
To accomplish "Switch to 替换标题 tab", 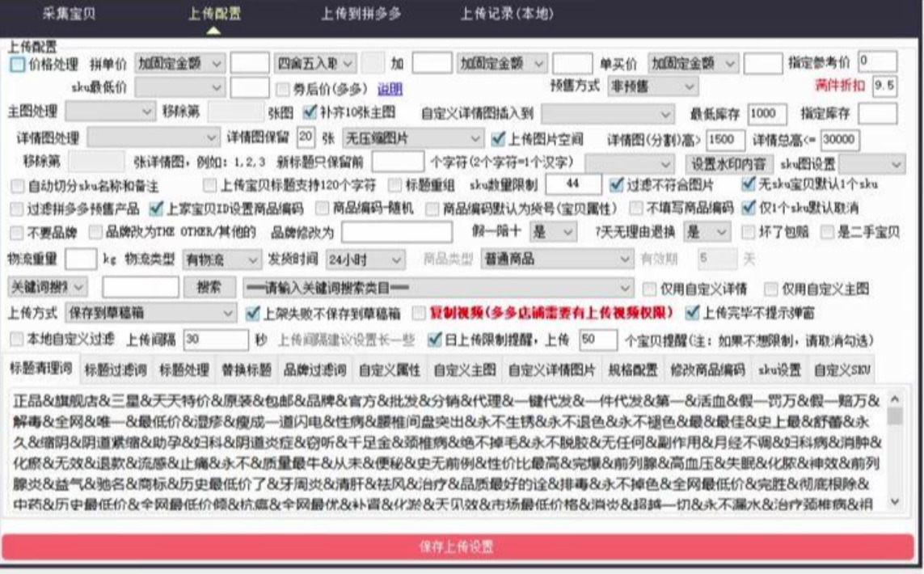I will click(246, 370).
